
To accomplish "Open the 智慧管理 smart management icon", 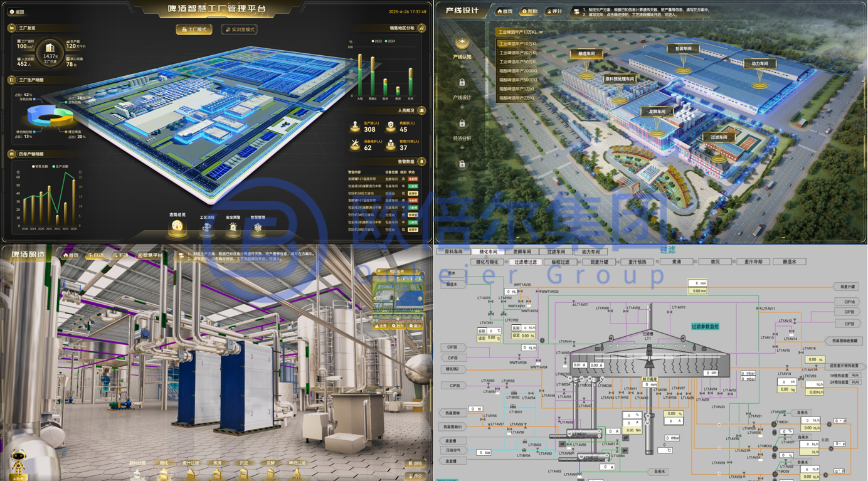I will 258,228.
